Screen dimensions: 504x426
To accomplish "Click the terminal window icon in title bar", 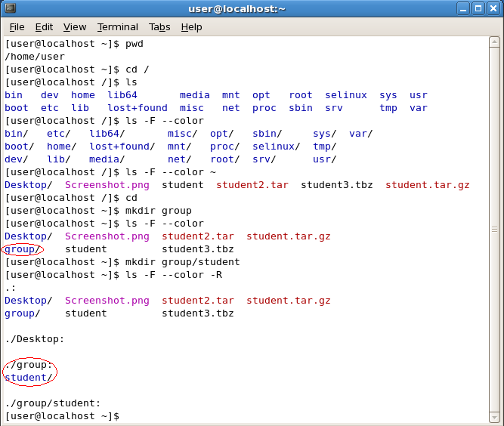I will [10, 8].
